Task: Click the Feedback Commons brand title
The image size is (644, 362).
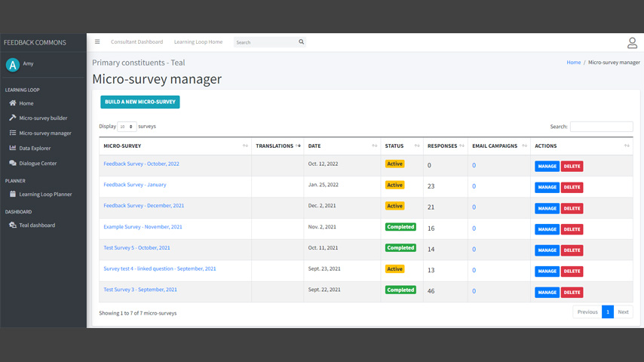Action: pos(35,42)
